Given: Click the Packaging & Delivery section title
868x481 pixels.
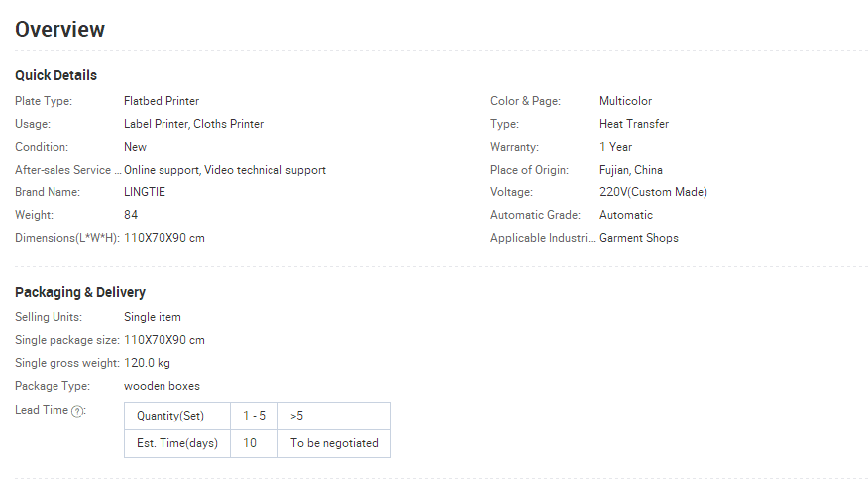Looking at the screenshot, I should (x=80, y=292).
